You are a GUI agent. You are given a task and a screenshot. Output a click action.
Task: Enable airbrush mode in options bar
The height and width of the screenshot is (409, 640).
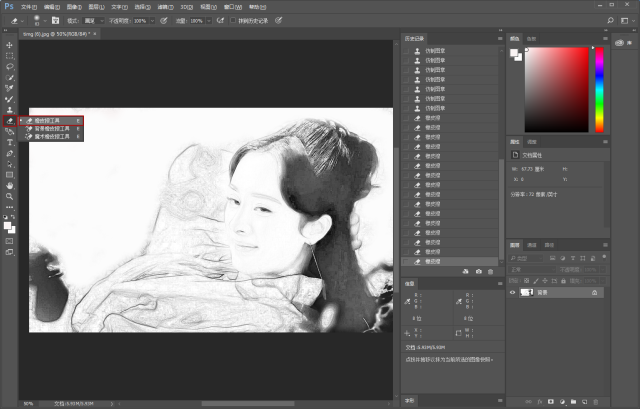coord(220,20)
